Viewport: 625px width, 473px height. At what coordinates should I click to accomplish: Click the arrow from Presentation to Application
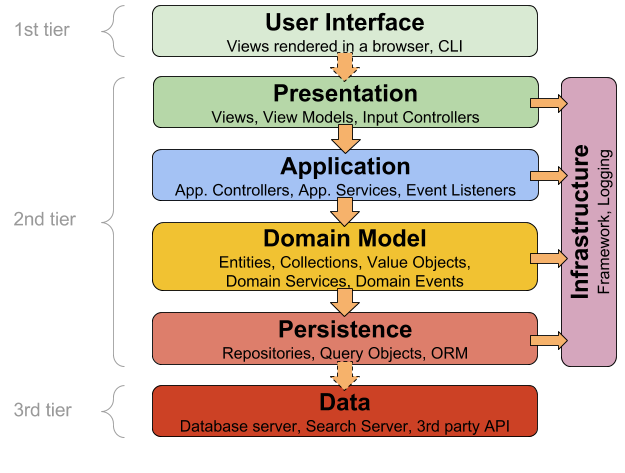tap(345, 138)
